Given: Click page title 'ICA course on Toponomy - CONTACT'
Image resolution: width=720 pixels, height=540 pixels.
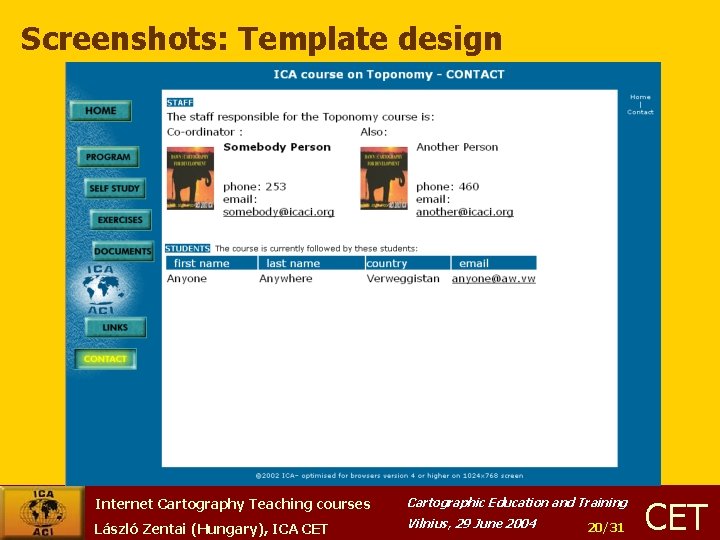Looking at the screenshot, I should point(389,74).
